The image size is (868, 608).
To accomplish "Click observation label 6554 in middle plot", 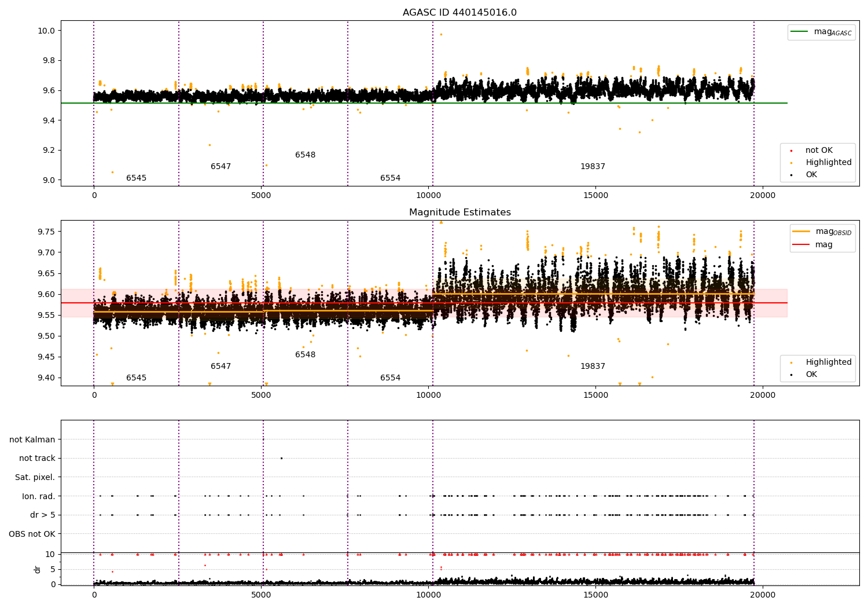I will [x=390, y=378].
